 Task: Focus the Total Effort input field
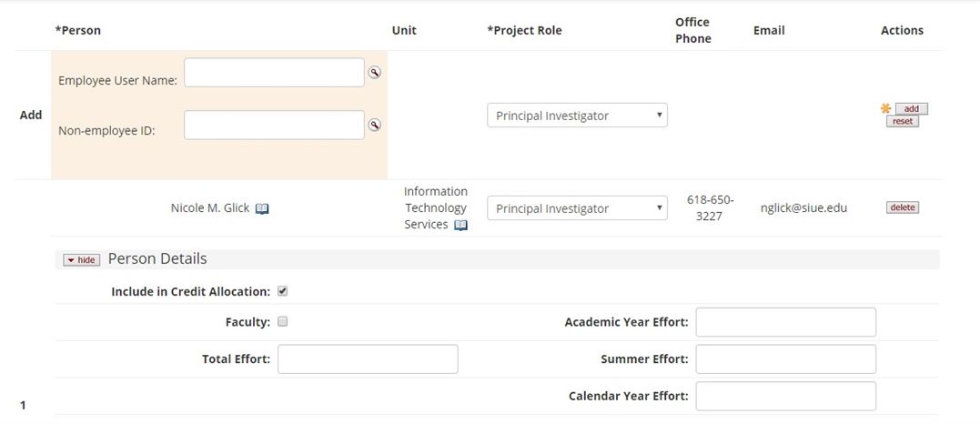click(x=368, y=358)
